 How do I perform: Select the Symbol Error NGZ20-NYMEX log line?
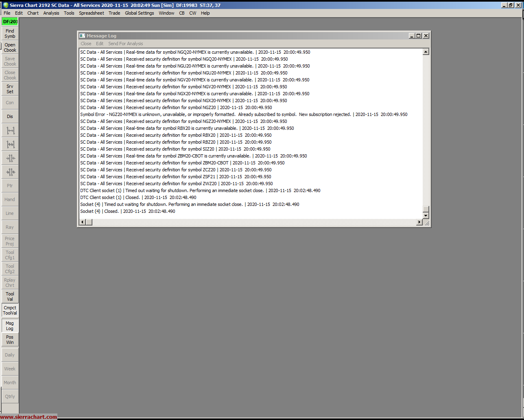click(x=244, y=114)
